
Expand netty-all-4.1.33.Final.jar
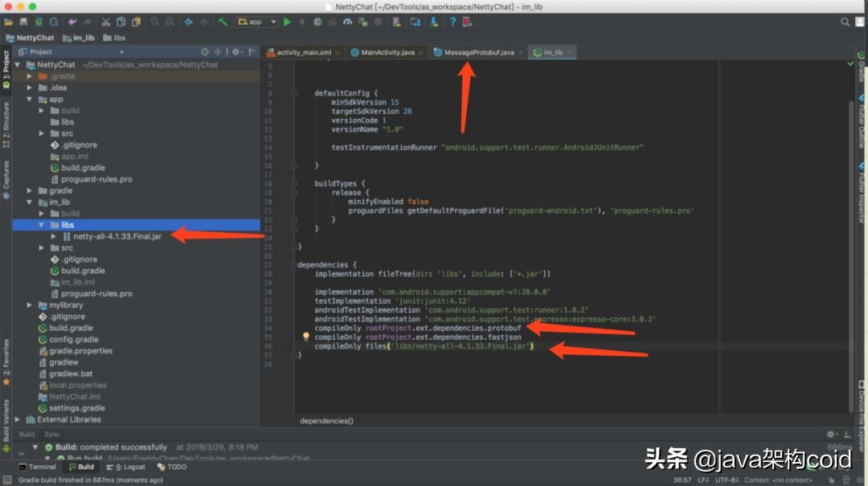(x=54, y=236)
